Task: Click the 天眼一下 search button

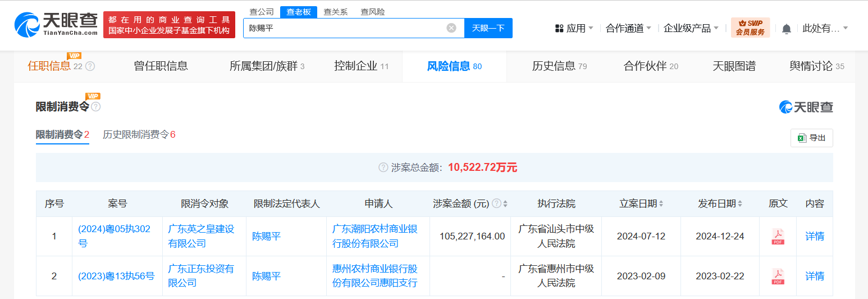Action: [488, 28]
